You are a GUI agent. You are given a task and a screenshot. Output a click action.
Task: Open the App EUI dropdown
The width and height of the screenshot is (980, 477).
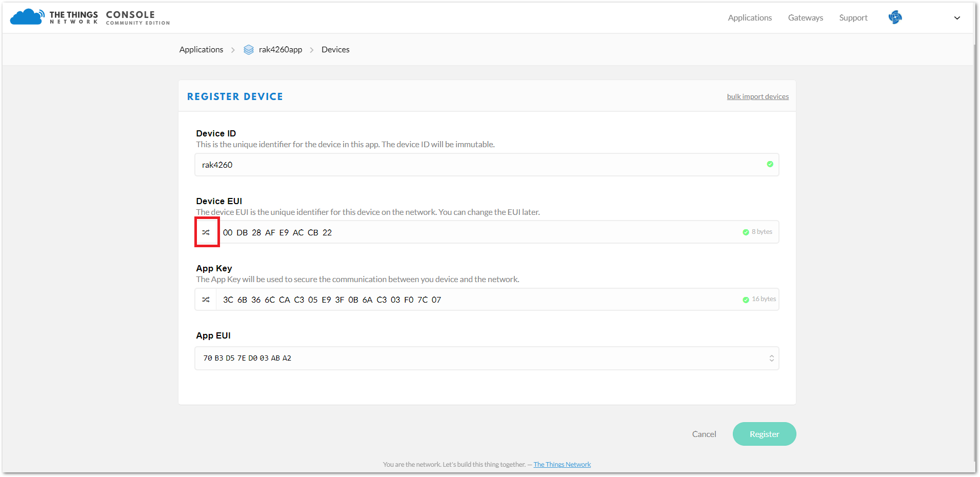487,358
